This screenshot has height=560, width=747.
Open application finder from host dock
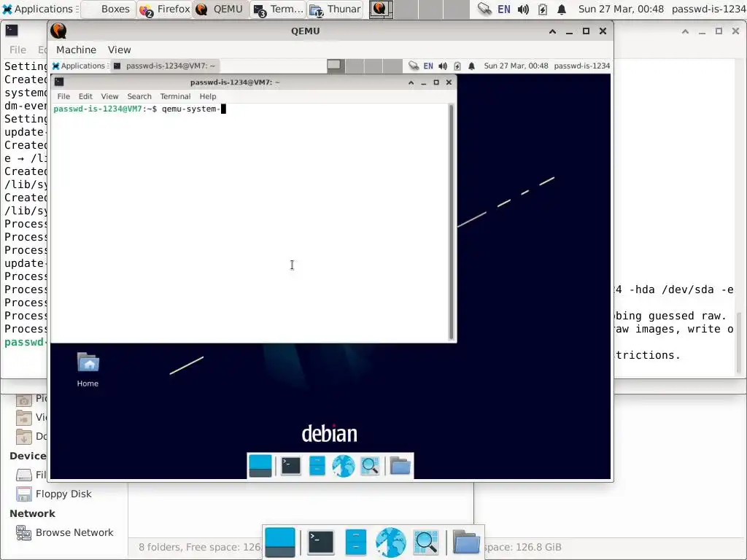coord(426,542)
